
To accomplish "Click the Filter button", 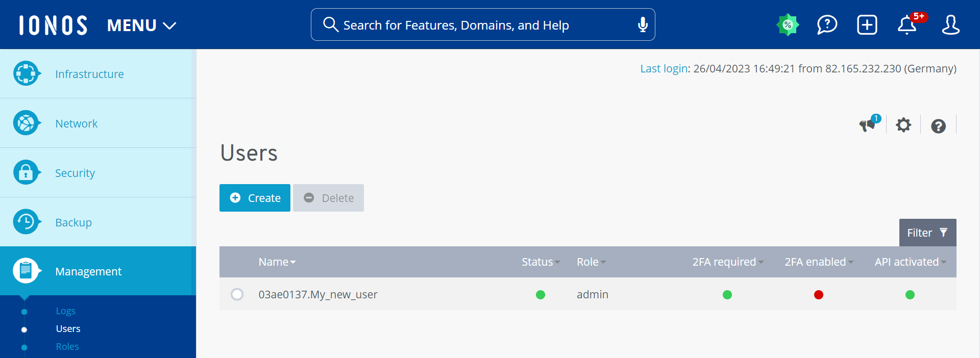I will pyautogui.click(x=927, y=233).
